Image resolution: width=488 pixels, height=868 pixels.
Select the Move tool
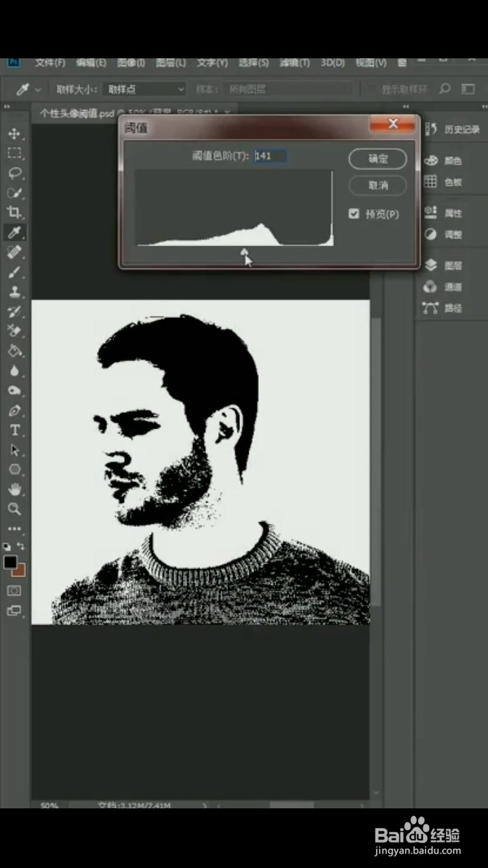[14, 134]
